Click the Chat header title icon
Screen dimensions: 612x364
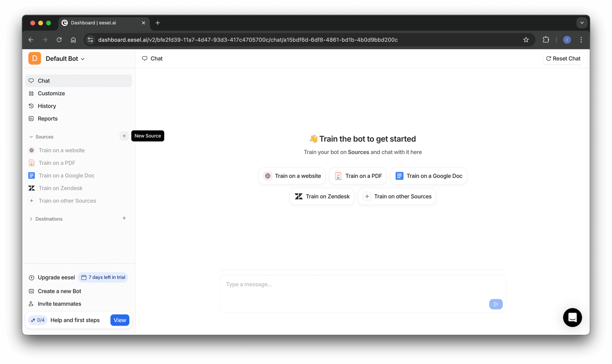145,59
